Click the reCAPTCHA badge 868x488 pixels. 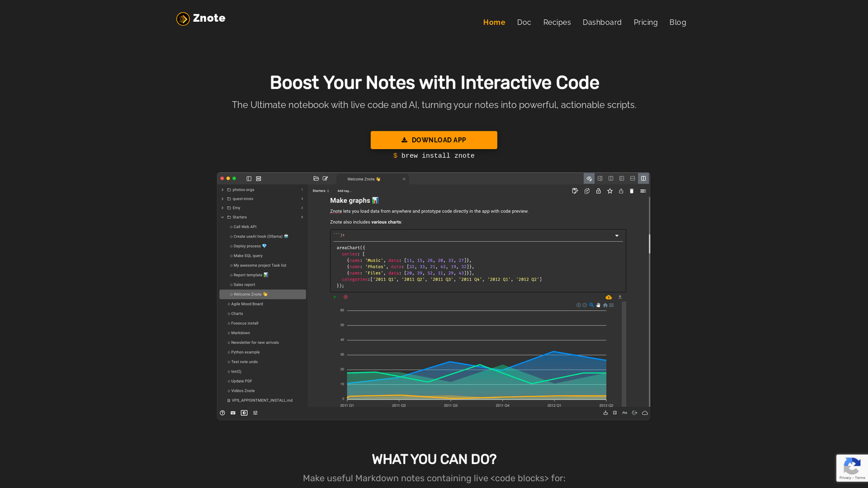pos(852,468)
